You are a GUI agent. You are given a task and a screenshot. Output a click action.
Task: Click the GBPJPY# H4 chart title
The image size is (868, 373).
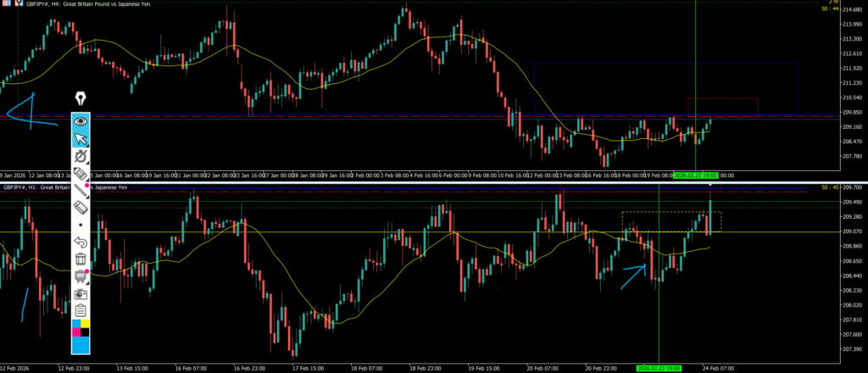point(75,5)
